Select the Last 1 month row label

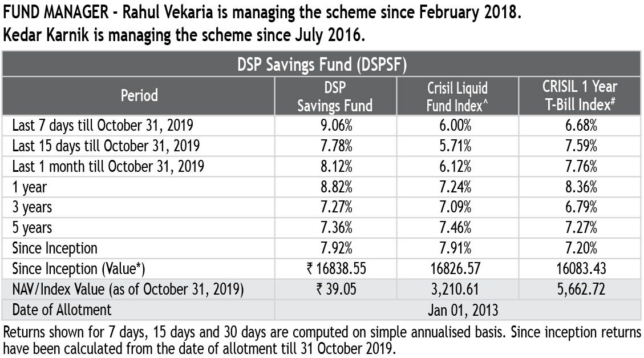pyautogui.click(x=108, y=166)
